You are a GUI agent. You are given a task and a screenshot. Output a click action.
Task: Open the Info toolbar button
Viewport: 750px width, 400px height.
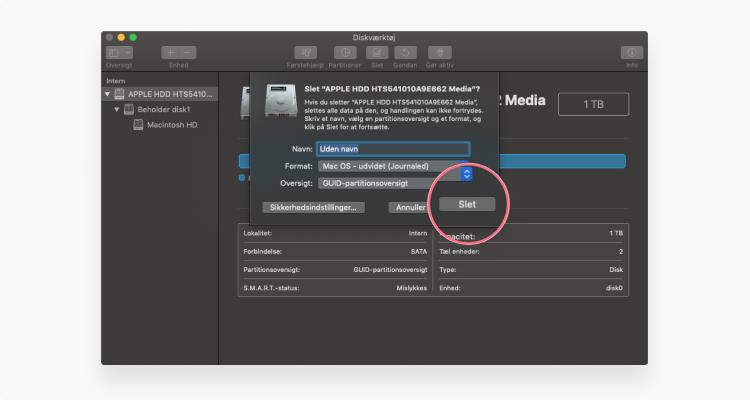[632, 53]
